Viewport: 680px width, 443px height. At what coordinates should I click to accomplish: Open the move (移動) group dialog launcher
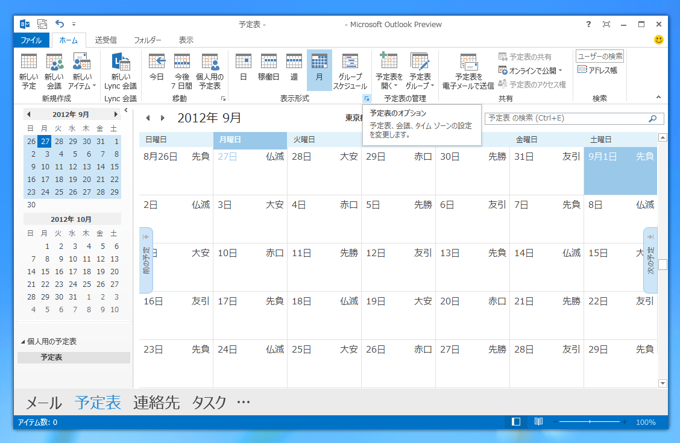(223, 99)
